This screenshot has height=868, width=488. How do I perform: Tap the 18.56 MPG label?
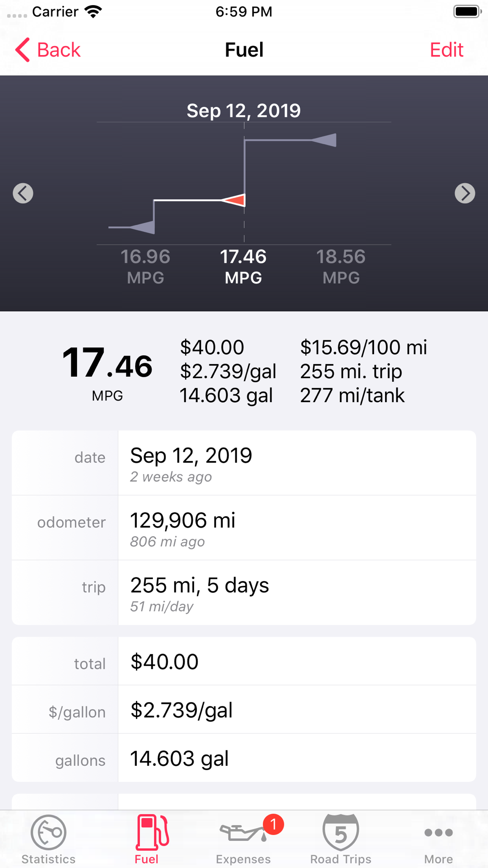(x=341, y=267)
